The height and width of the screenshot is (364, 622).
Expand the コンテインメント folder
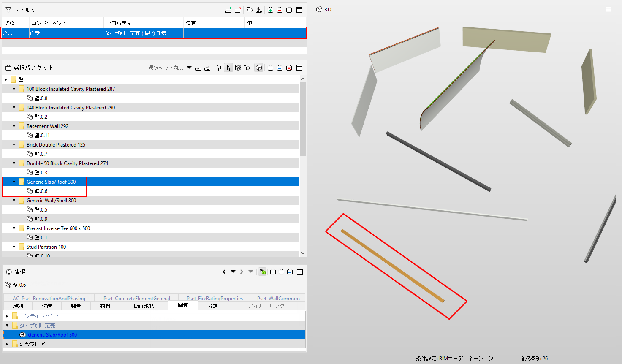[x=7, y=316]
